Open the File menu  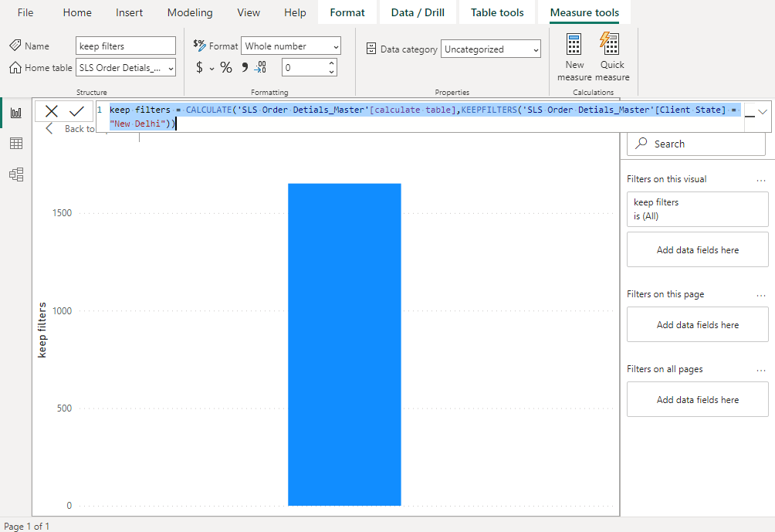pos(25,12)
